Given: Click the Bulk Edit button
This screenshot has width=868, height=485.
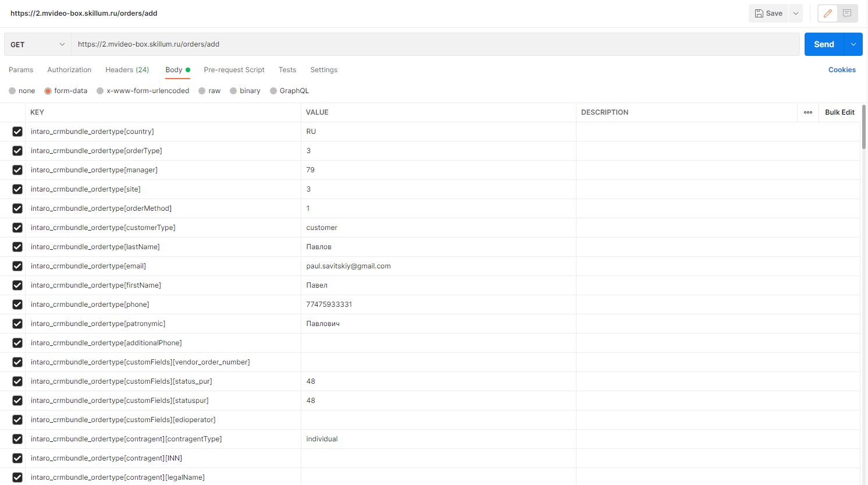Looking at the screenshot, I should pyautogui.click(x=839, y=112).
